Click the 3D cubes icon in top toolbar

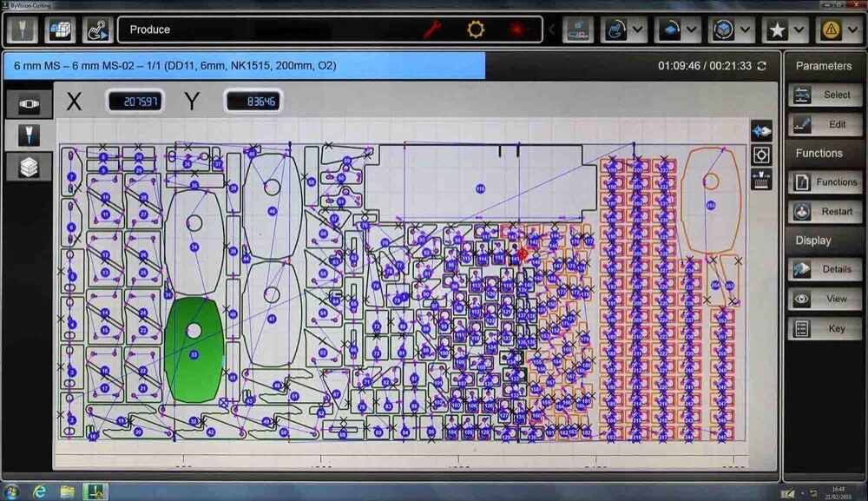[x=60, y=30]
